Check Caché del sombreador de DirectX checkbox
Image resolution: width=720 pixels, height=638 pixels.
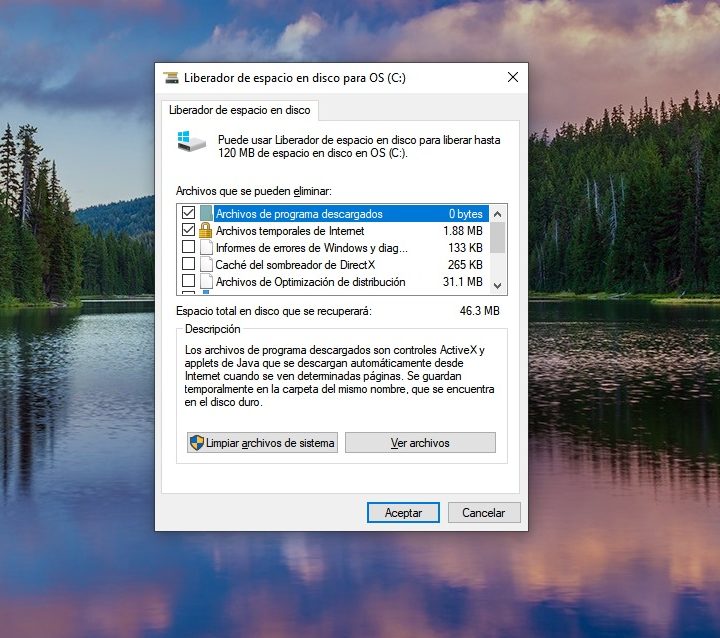188,264
